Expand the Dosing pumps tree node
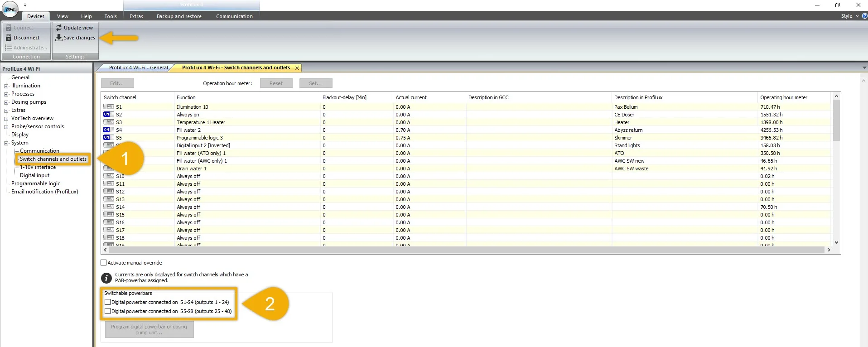Image resolution: width=868 pixels, height=347 pixels. (6, 102)
